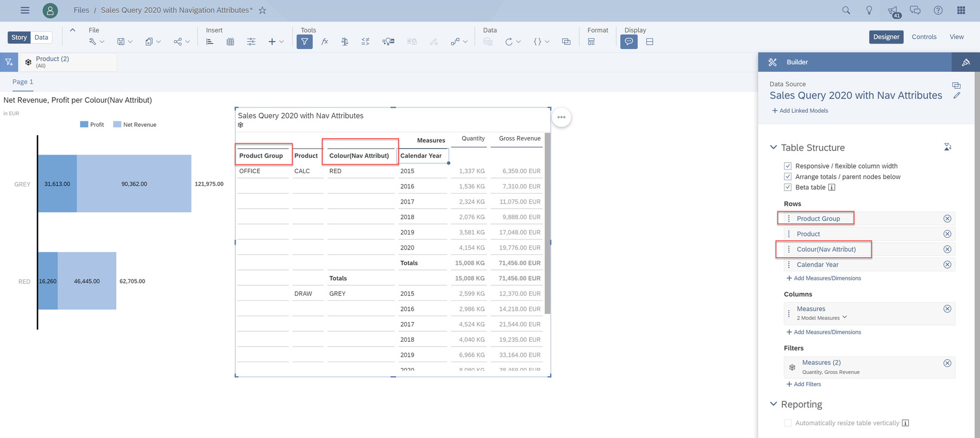The height and width of the screenshot is (438, 980).
Task: Select the Colour(Nav Attribut) column header
Action: tap(359, 156)
